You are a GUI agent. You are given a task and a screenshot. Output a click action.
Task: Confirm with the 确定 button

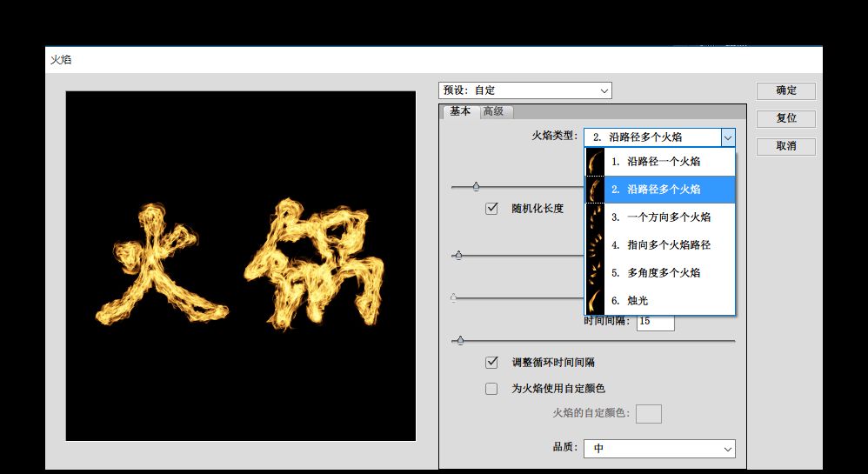click(x=786, y=90)
